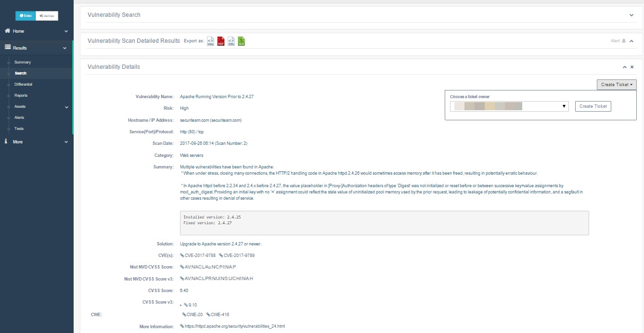Export results as XLS spreadsheet

241,41
